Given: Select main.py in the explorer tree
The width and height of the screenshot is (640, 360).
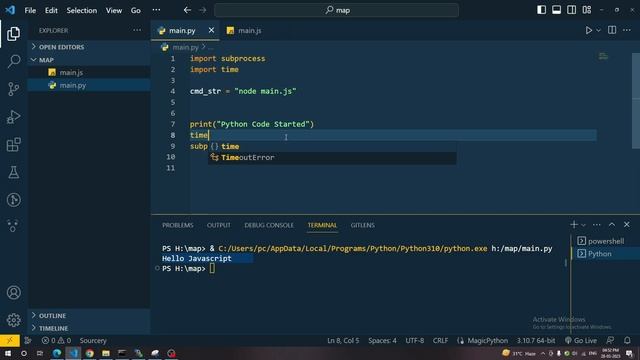Looking at the screenshot, I should (89, 85).
